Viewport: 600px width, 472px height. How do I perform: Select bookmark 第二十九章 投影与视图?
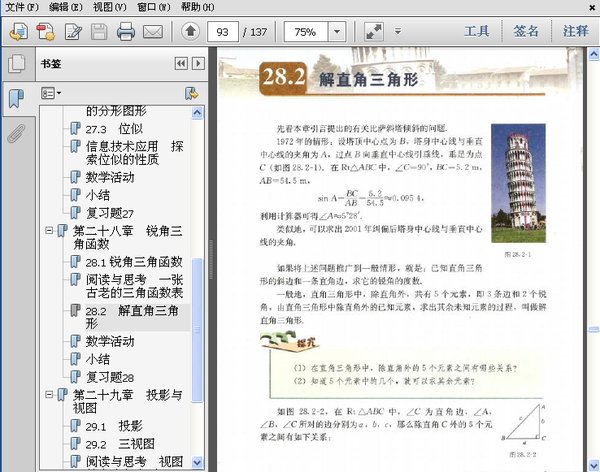[x=127, y=401]
